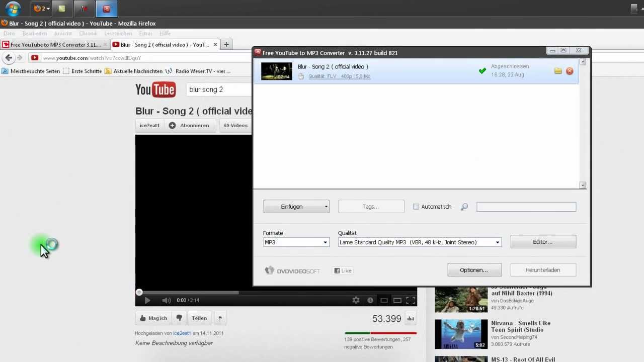Open the green sticky note taskbar item
644x362 pixels.
(x=62, y=8)
